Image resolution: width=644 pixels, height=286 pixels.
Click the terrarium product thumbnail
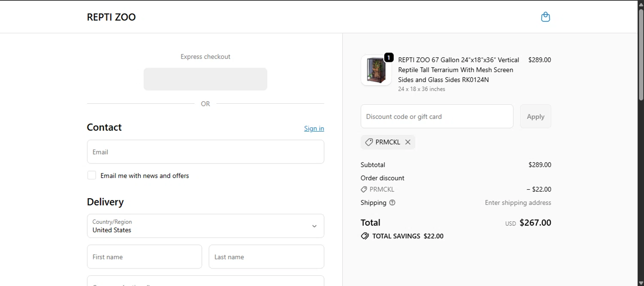click(x=376, y=70)
